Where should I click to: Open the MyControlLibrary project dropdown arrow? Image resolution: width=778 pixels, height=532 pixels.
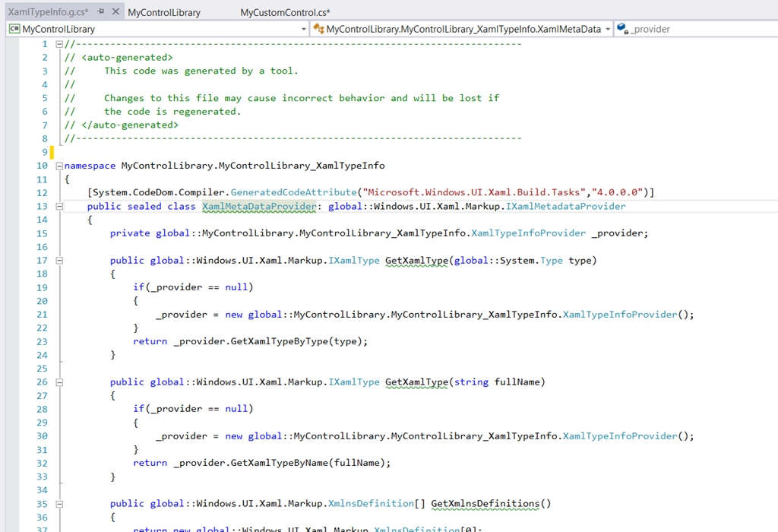303,29
